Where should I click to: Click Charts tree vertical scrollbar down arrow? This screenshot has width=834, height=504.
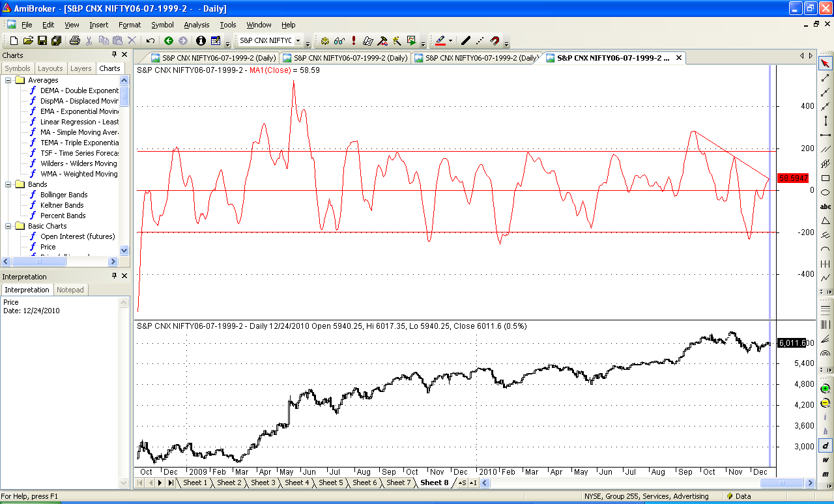click(124, 250)
